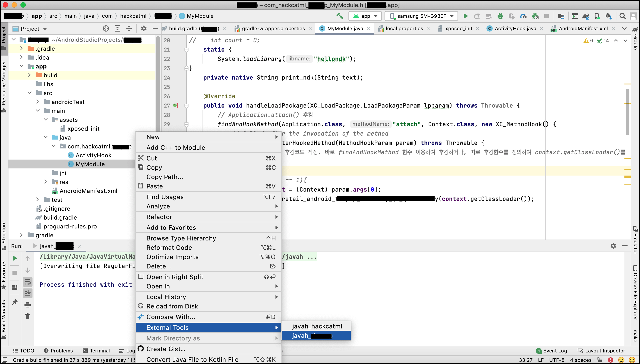The width and height of the screenshot is (640, 364).
Task: Start debugging with the bug icon
Action: 500,16
